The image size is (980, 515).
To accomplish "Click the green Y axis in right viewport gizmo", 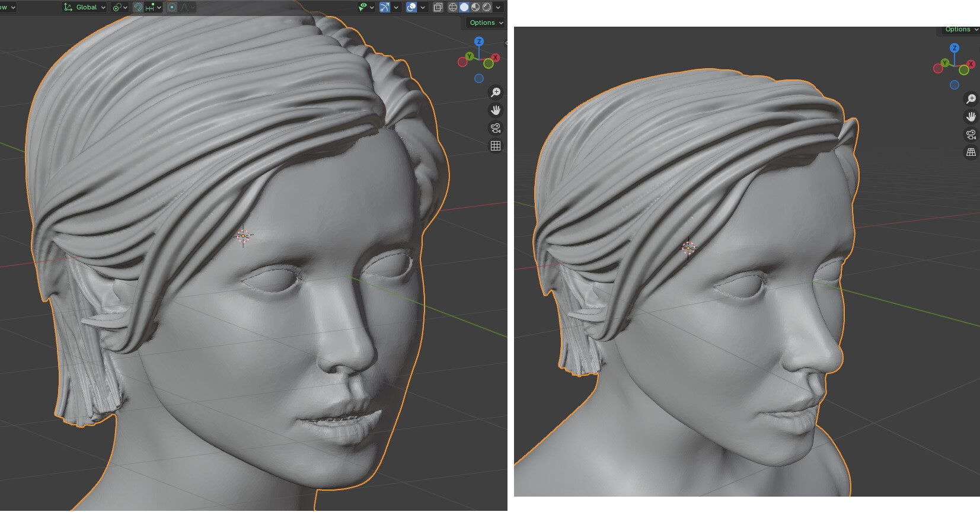I will 945,63.
